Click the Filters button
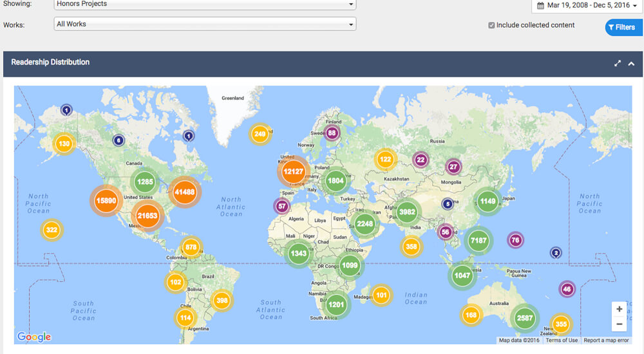The height and width of the screenshot is (354, 644). pos(623,27)
